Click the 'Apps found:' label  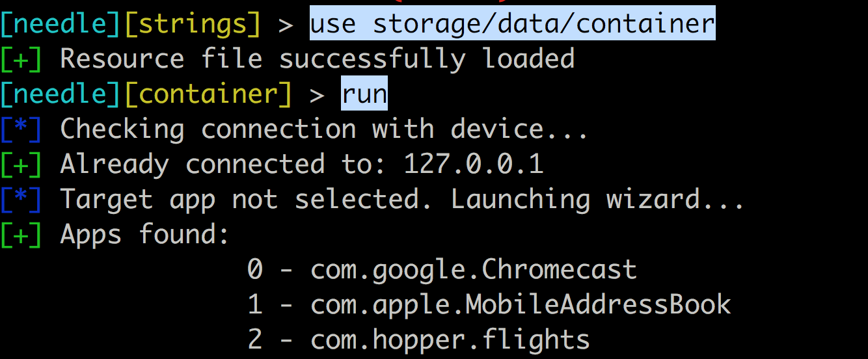[144, 235]
